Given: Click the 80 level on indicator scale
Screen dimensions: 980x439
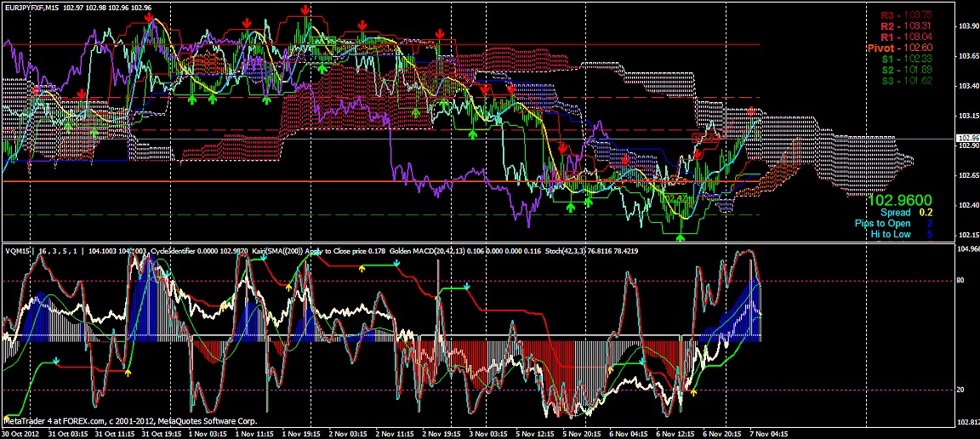Looking at the screenshot, I should pos(960,281).
